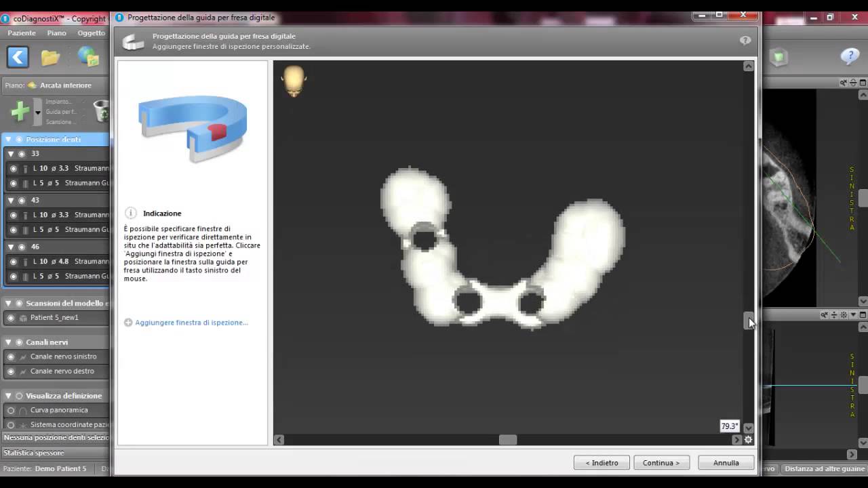Click the recycle bin delete icon
The image size is (868, 488).
[x=101, y=111]
